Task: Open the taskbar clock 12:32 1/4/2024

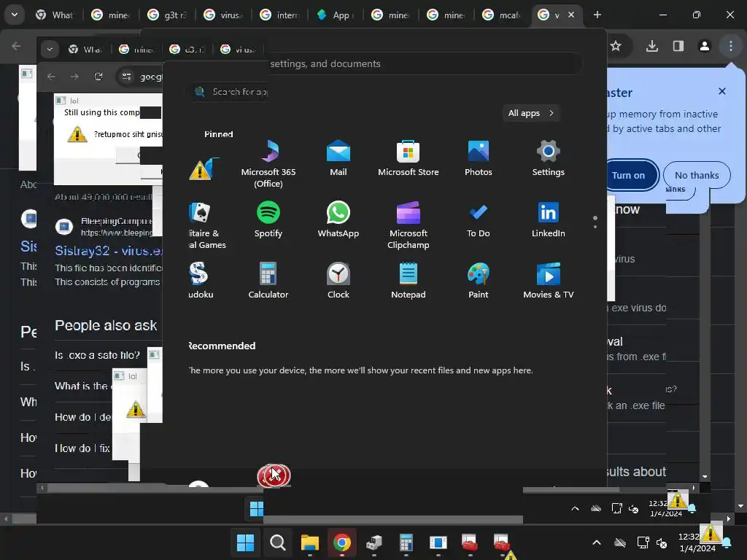Action: (697, 542)
